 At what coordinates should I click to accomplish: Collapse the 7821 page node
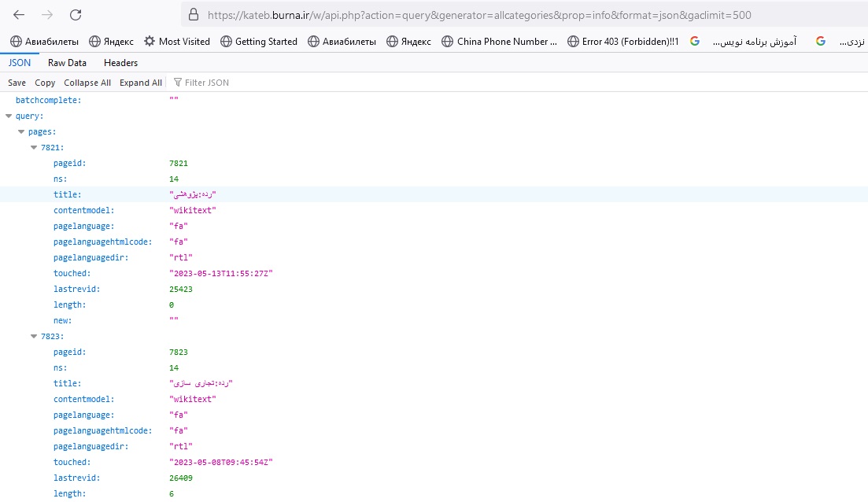click(x=34, y=147)
